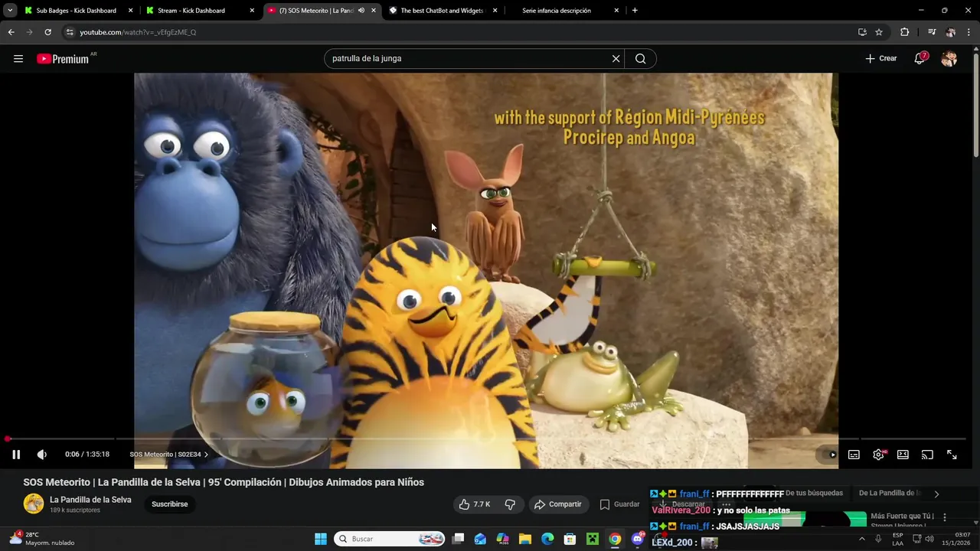Select 'De tus búsquedas' filter chip
This screenshot has width=980, height=551.
coord(814,494)
